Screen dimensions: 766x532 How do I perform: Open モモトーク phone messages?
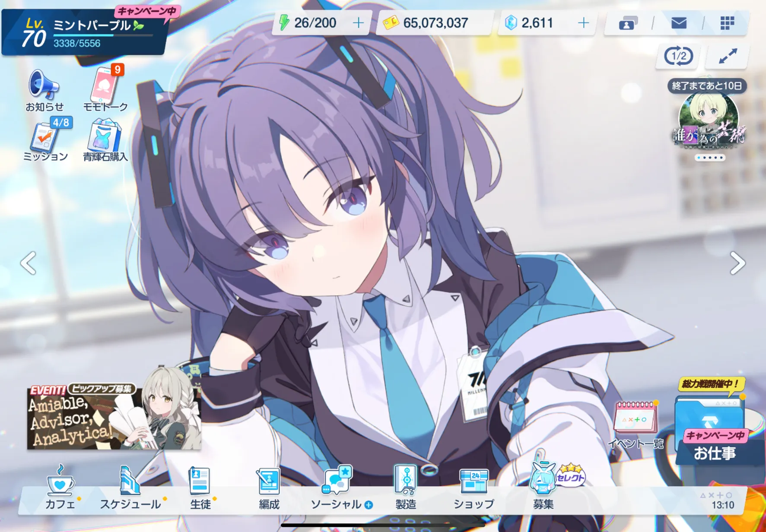tap(105, 89)
